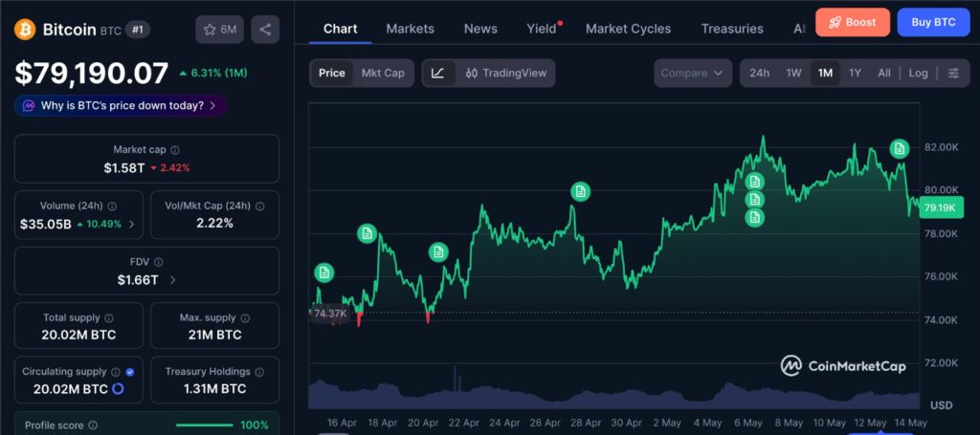This screenshot has width=980, height=435.
Task: Click the Volume (24h) info icon
Action: pyautogui.click(x=112, y=206)
